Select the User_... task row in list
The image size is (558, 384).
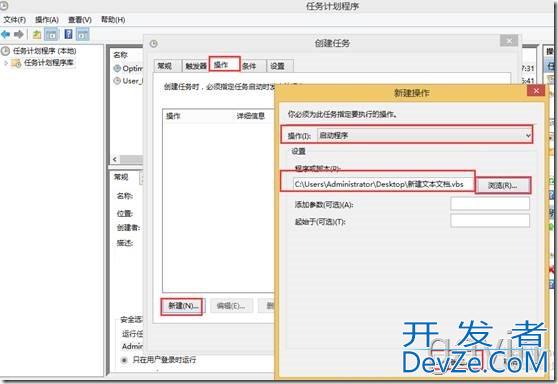coord(128,81)
